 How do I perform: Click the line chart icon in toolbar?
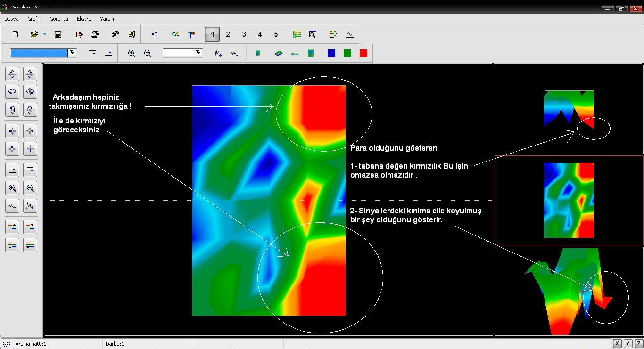click(350, 34)
